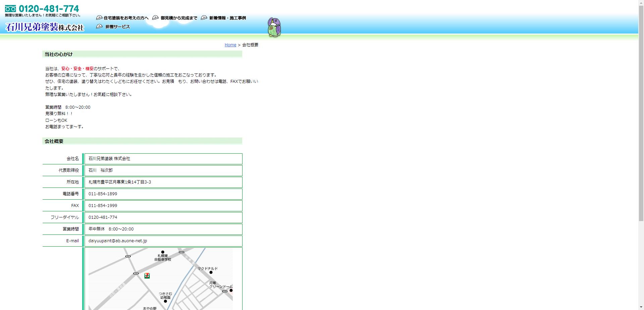Click helmet icon beside 新着情報・施工事例

coord(204,18)
